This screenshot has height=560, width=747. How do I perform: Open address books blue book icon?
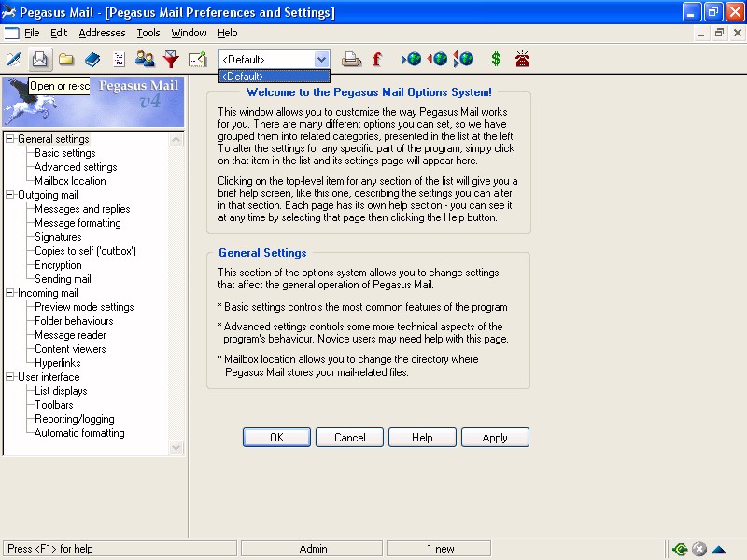point(92,60)
